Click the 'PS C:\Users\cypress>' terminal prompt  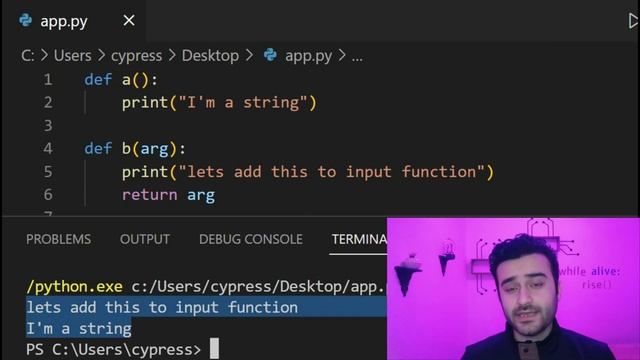(x=114, y=350)
